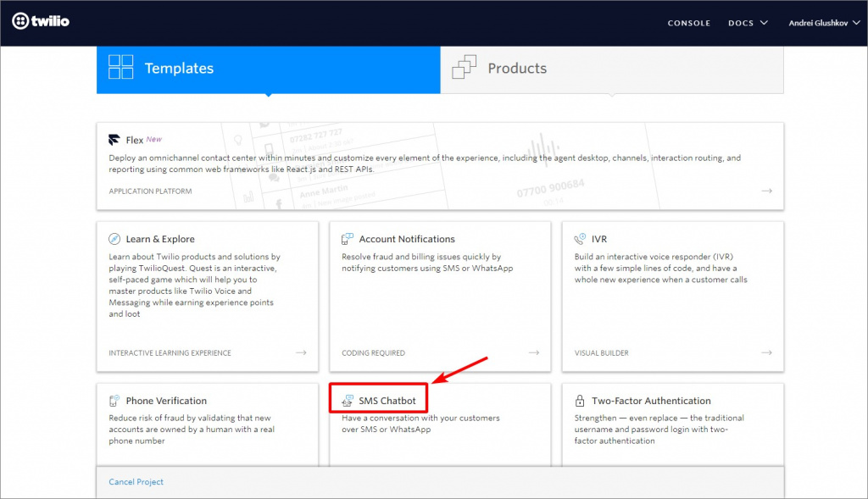Click the Flex template icon
This screenshot has height=499, width=868.
[114, 140]
